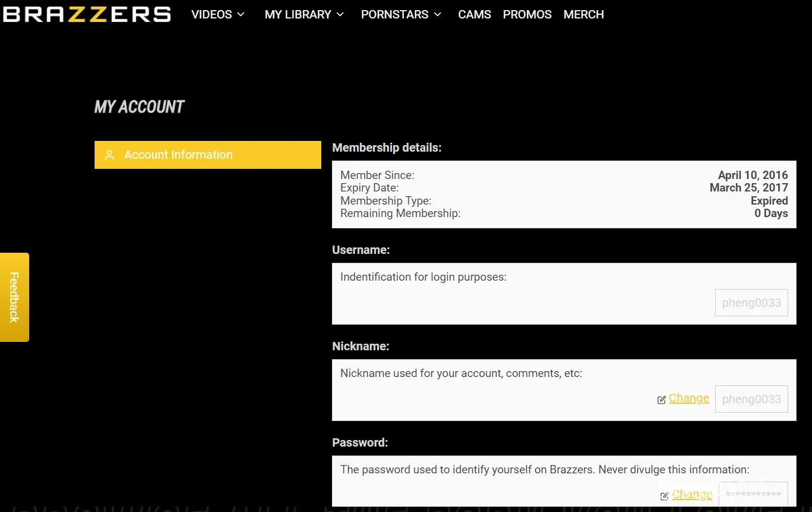The width and height of the screenshot is (812, 512).
Task: Open the Feedback side button
Action: (x=14, y=297)
